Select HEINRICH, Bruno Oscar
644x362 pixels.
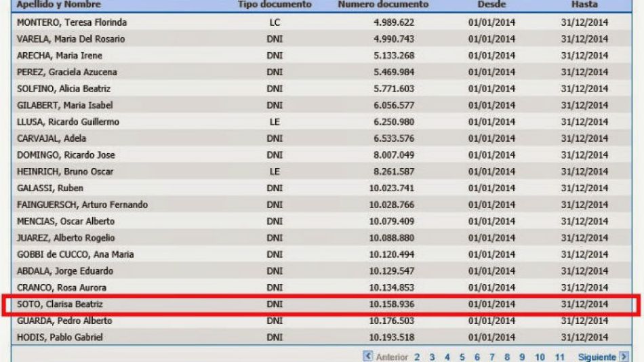click(x=65, y=172)
